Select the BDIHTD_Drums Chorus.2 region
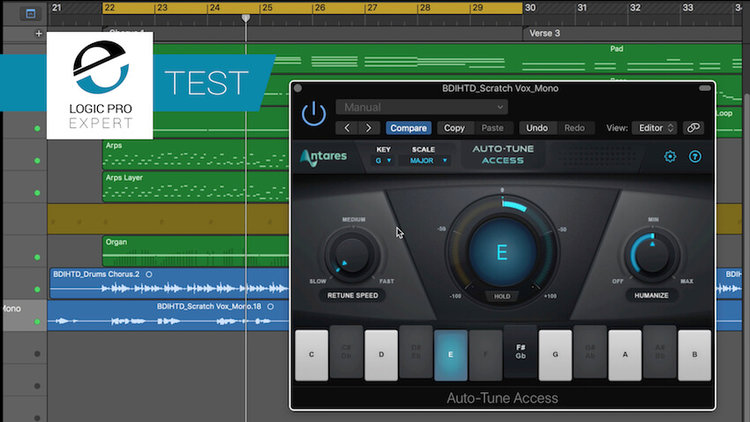 pyautogui.click(x=169, y=283)
